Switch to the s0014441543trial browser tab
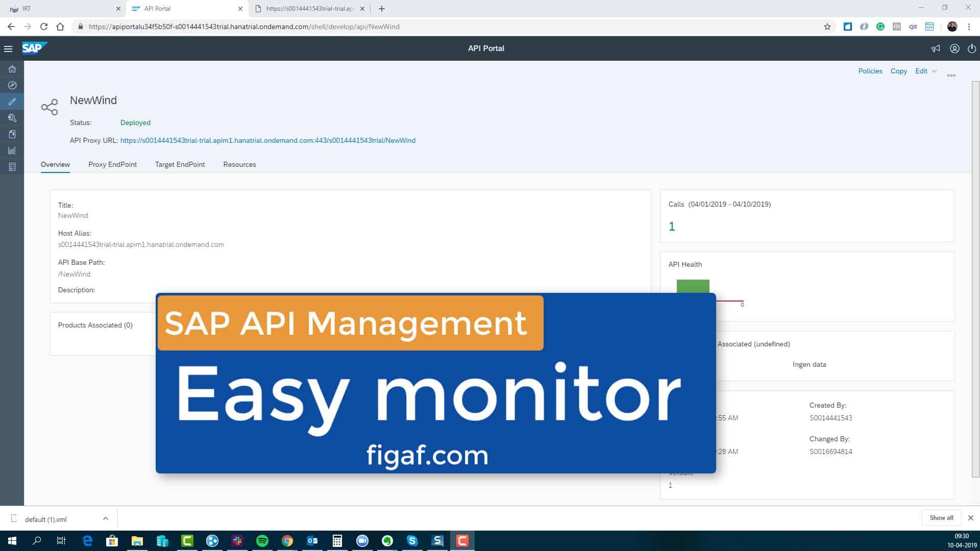This screenshot has height=551, width=980. coord(309,9)
